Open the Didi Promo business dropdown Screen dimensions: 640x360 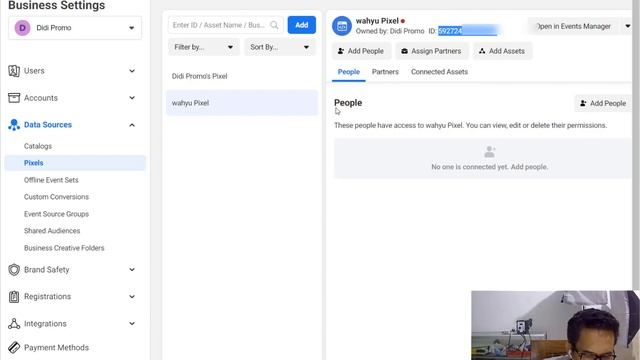coord(75,28)
